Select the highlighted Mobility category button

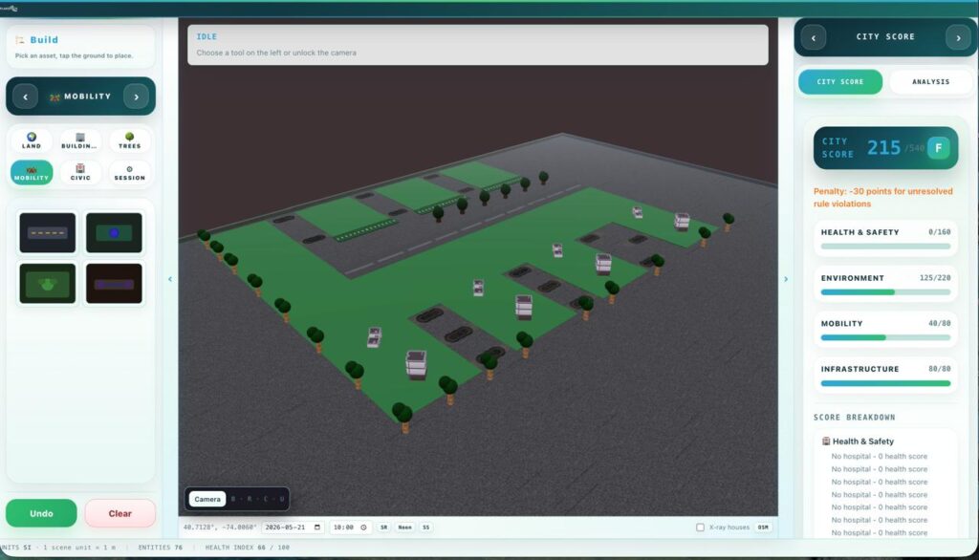point(32,172)
